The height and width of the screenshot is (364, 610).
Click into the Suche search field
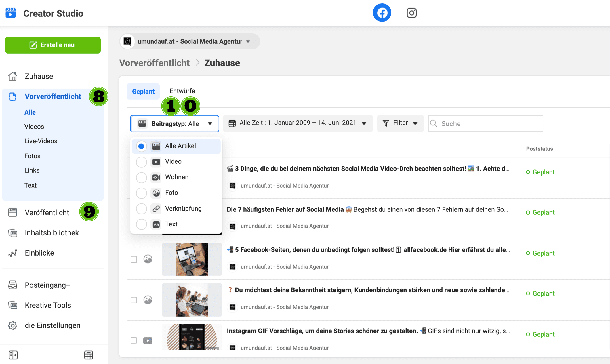point(486,123)
